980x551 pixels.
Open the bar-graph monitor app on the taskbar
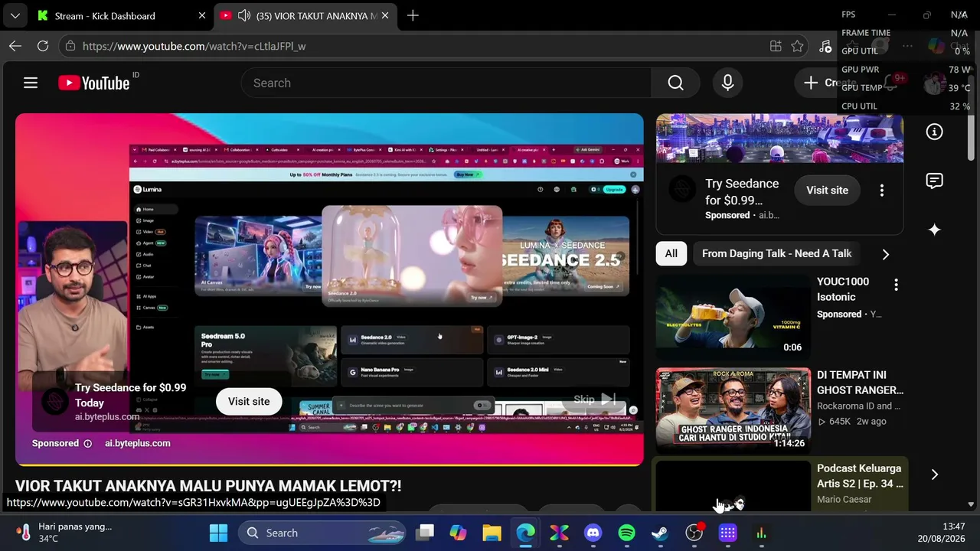[761, 533]
